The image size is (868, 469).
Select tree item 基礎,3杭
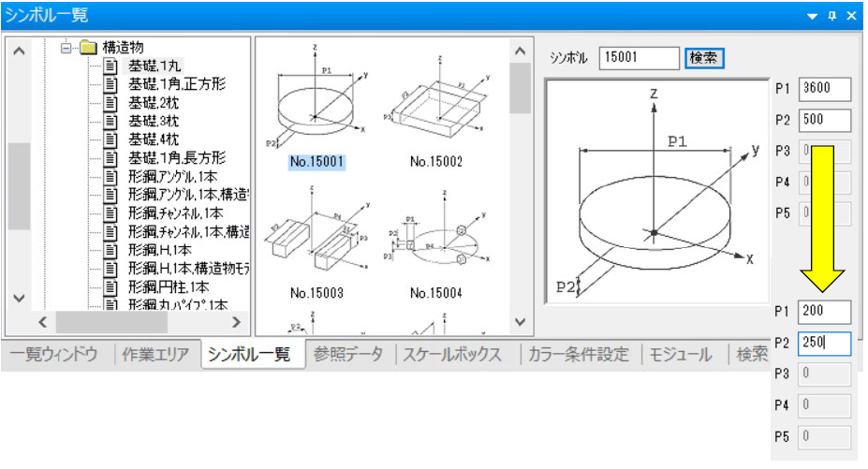click(154, 121)
